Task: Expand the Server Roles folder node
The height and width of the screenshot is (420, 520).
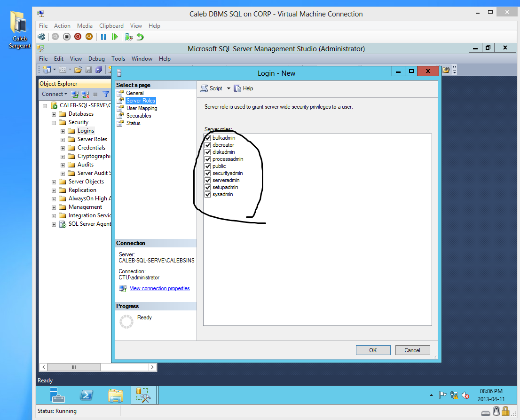Action: pyautogui.click(x=63, y=140)
